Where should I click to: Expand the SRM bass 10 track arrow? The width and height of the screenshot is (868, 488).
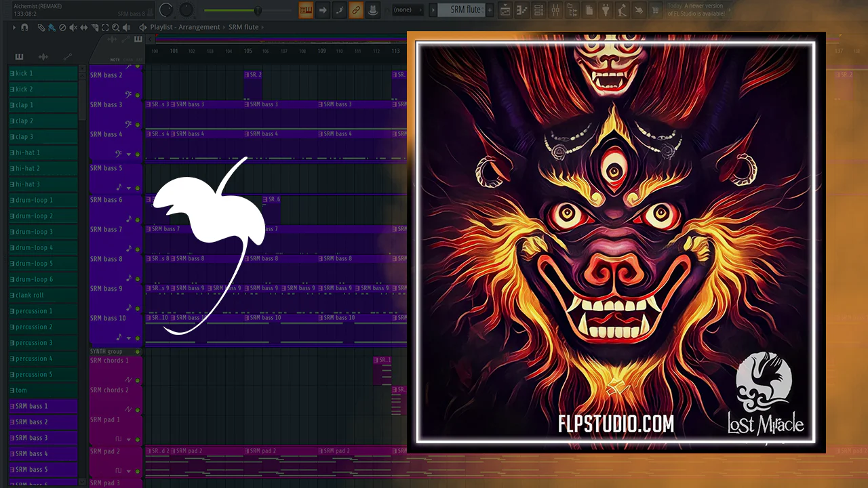click(x=129, y=338)
